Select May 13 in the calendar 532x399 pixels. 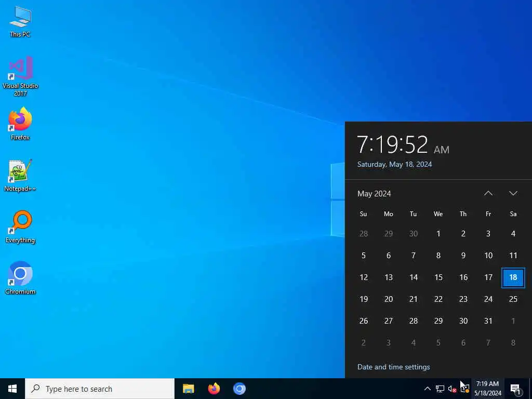389,277
